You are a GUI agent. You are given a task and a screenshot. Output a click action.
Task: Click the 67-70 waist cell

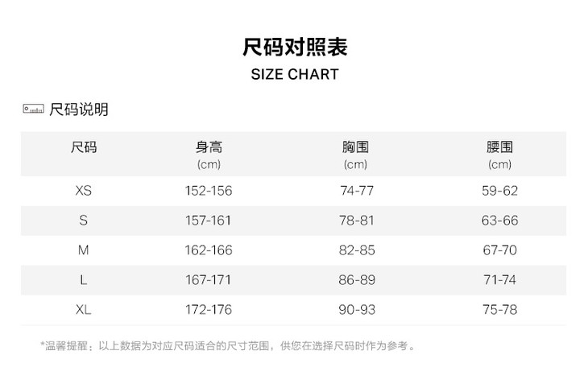[499, 250]
